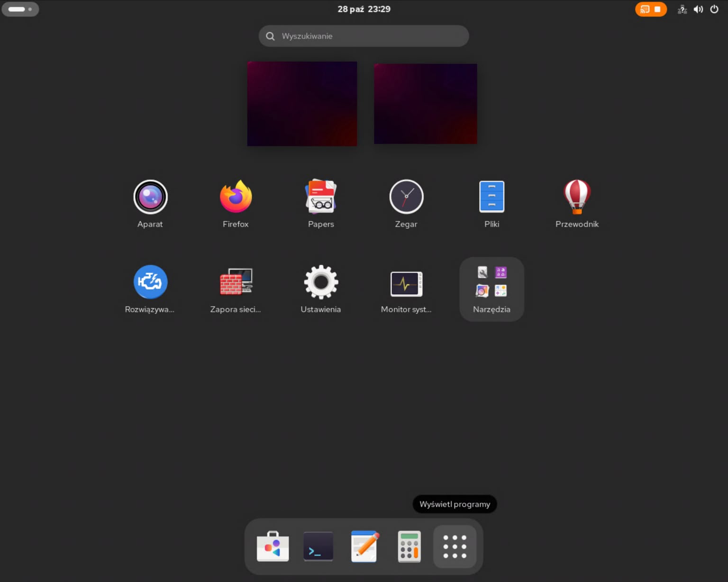Launch Firefox from the app grid
The height and width of the screenshot is (582, 728).
[x=236, y=197]
